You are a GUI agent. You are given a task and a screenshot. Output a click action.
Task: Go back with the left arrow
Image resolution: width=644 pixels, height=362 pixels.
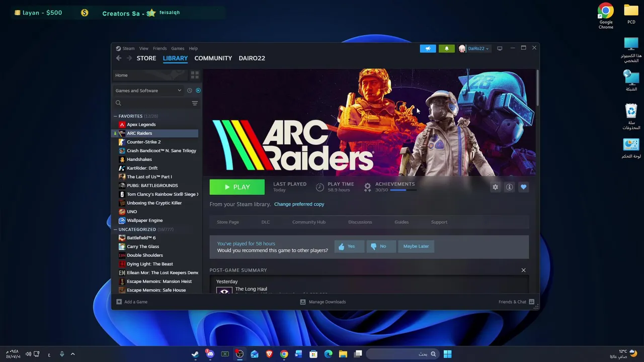click(119, 58)
